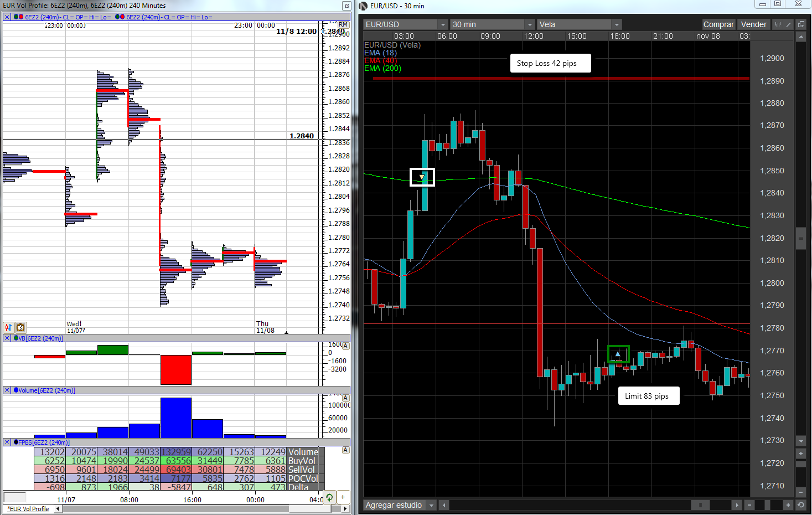Open the EUR/USD symbol dropdown
The image size is (812, 515).
[x=406, y=24]
